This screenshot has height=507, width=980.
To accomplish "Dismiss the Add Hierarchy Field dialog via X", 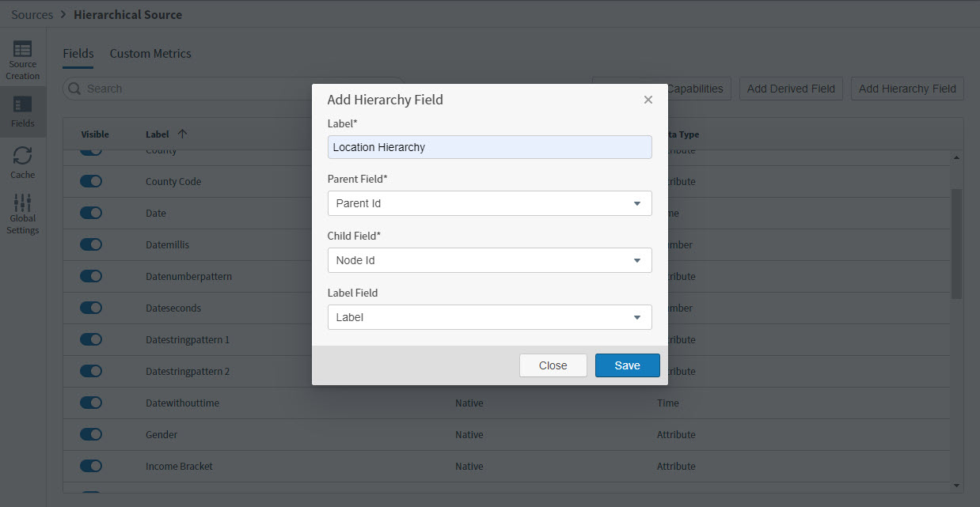I will pyautogui.click(x=648, y=100).
